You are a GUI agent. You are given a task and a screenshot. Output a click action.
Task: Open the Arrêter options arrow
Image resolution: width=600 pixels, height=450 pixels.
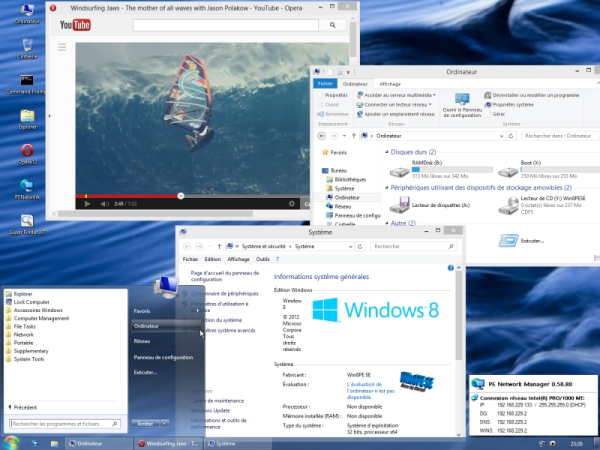[164, 424]
